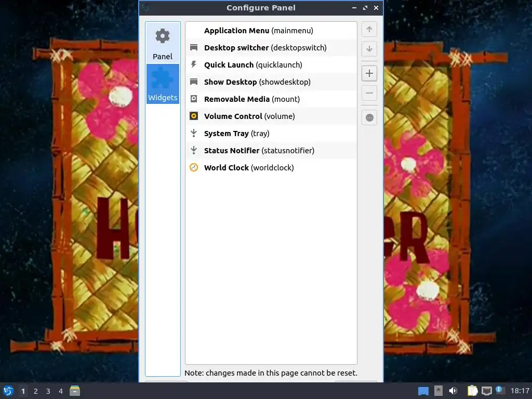This screenshot has height=399, width=532.
Task: Click the wired network tray icon
Action: click(x=486, y=391)
